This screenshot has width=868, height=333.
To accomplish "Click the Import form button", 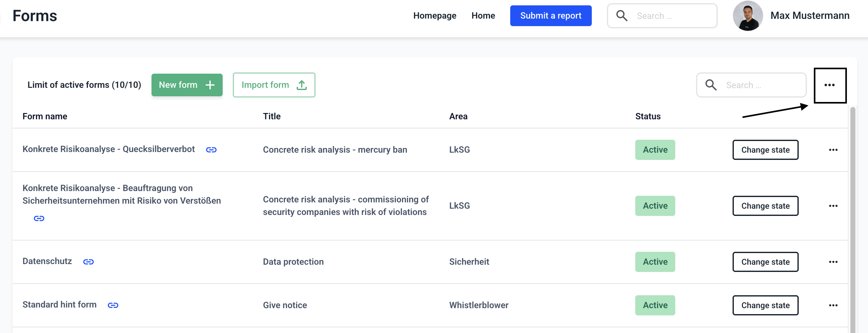I will 274,85.
